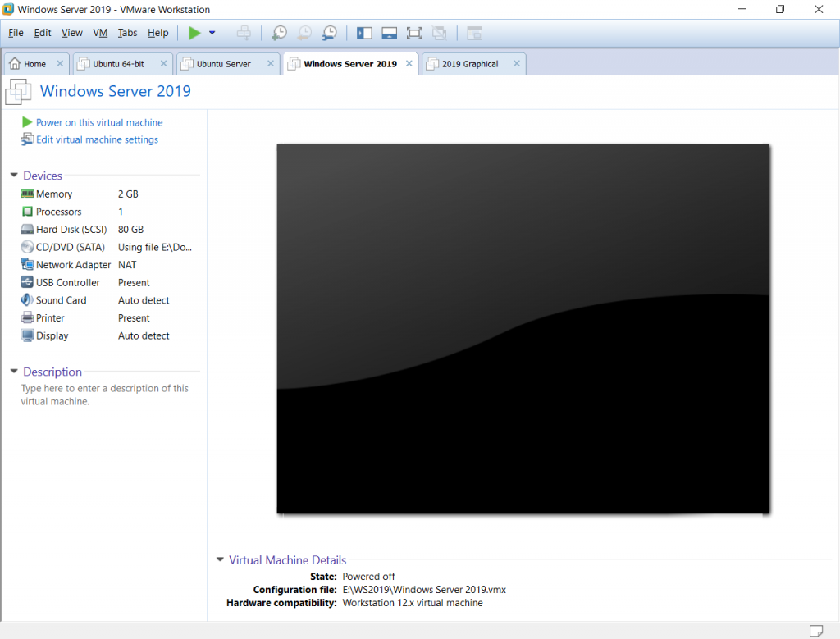Collapse the Virtual Machine Details section
The height and width of the screenshot is (639, 840).
(220, 559)
